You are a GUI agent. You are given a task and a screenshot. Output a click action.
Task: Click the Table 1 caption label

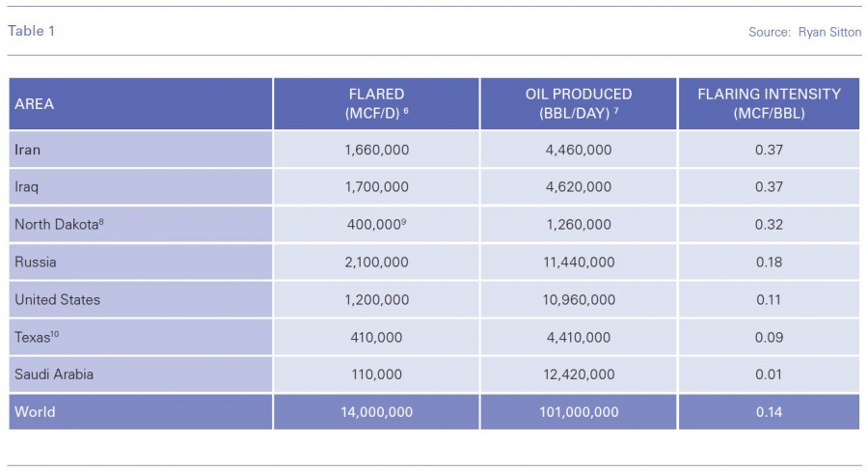point(32,31)
